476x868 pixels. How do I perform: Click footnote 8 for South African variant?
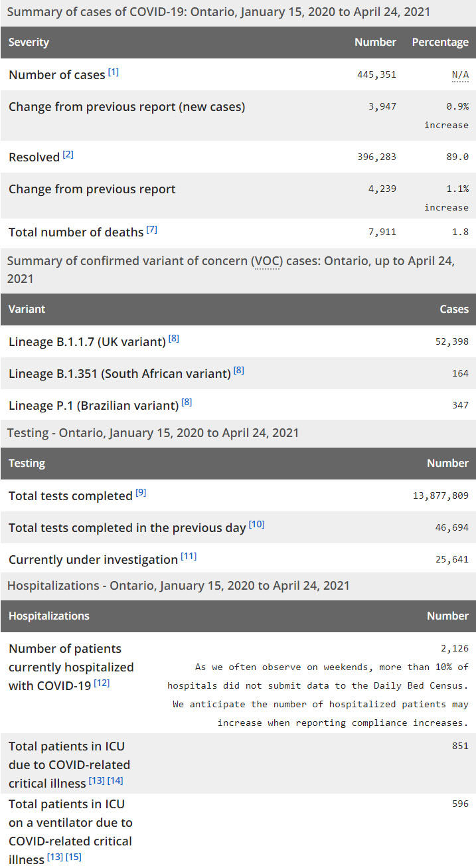(x=239, y=371)
